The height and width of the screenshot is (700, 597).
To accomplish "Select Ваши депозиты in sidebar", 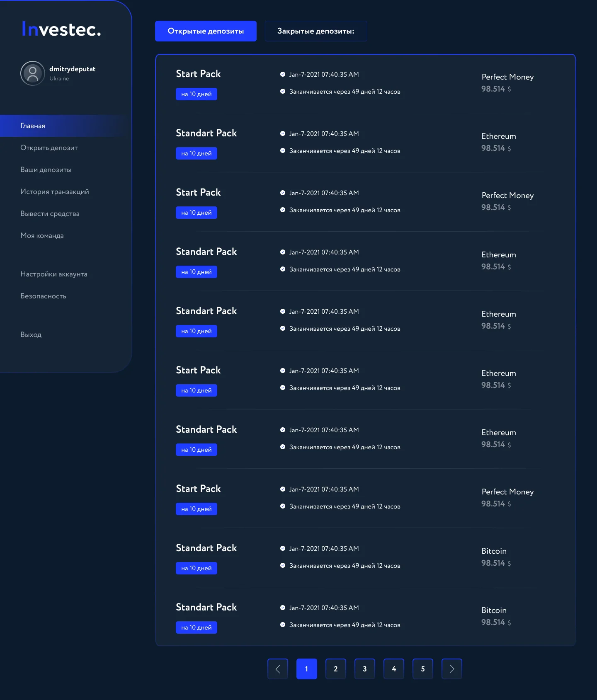I will pyautogui.click(x=46, y=170).
